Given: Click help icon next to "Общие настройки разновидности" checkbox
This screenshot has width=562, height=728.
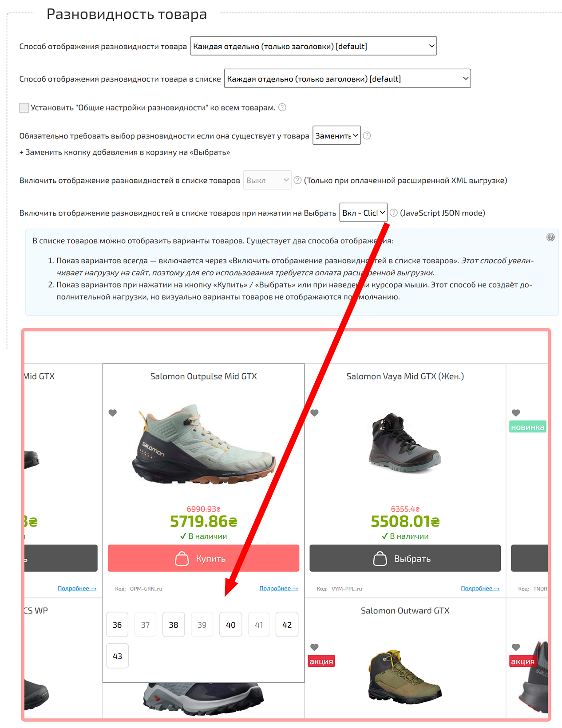Looking at the screenshot, I should 282,107.
